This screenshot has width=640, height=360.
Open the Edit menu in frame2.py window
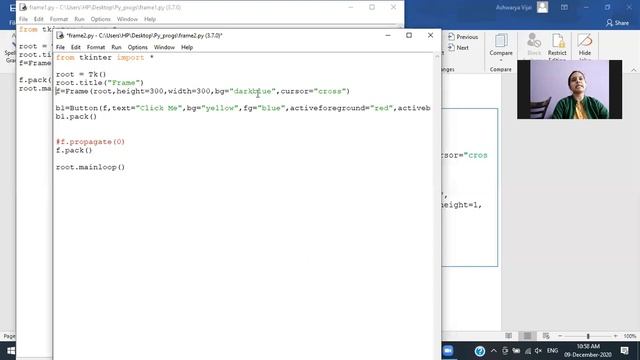point(76,47)
